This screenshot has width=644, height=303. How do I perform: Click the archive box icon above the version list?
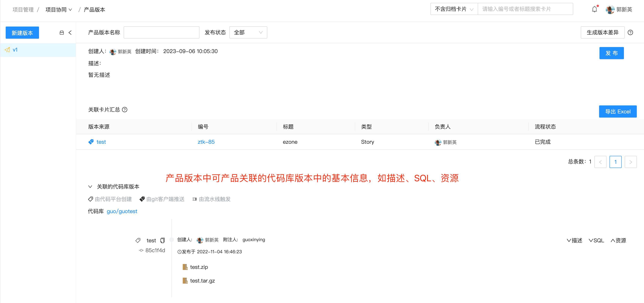62,33
